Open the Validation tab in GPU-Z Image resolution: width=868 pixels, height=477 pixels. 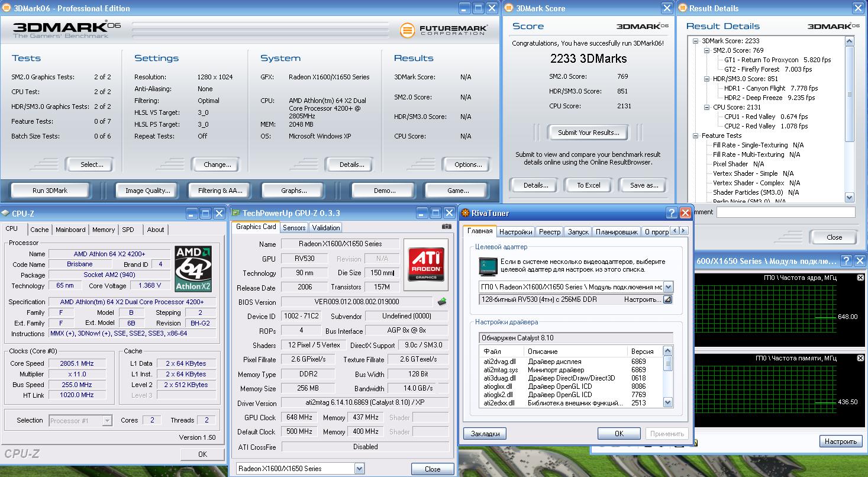pyautogui.click(x=326, y=227)
